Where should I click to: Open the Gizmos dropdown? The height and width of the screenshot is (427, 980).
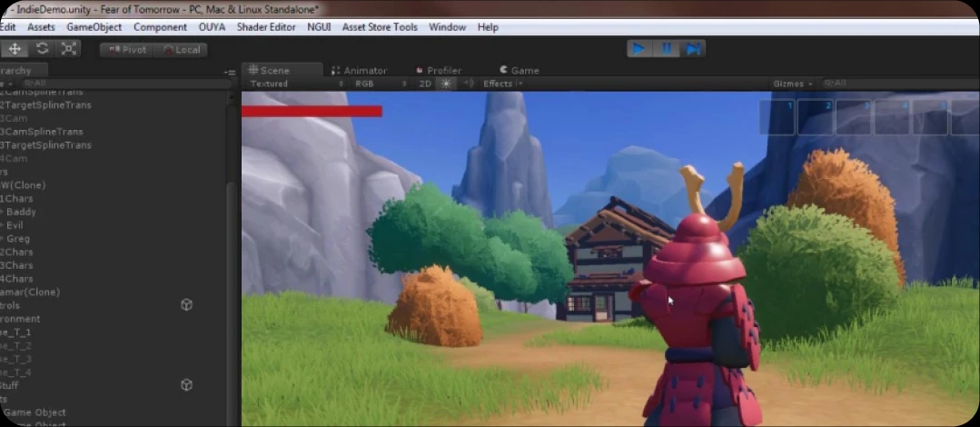click(x=793, y=84)
